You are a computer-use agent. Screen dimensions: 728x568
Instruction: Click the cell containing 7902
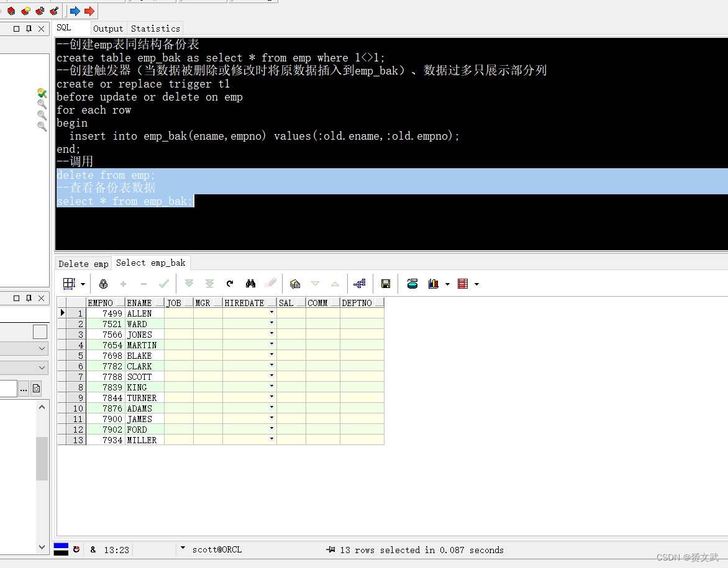pyautogui.click(x=106, y=429)
